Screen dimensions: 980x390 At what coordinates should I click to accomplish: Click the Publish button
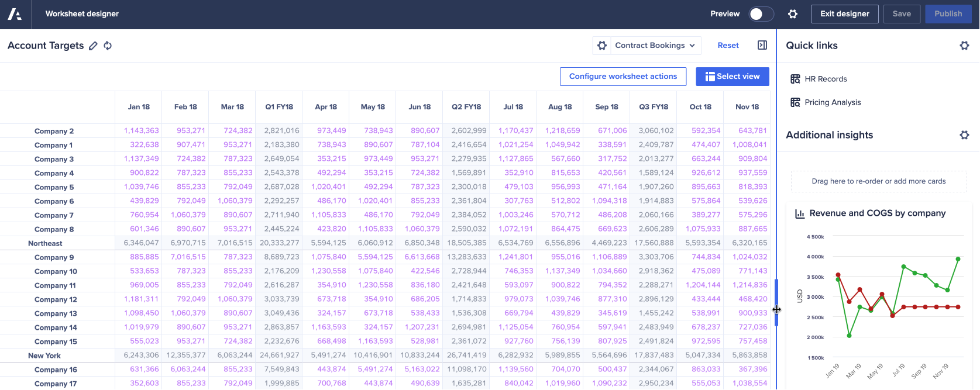tap(948, 14)
